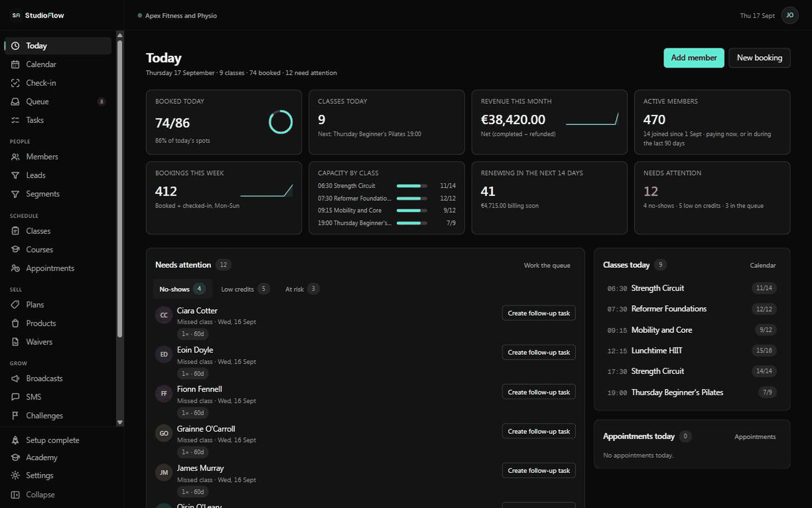Screen dimensions: 812x508
Task: Open the JO user avatar
Action: [790, 15]
